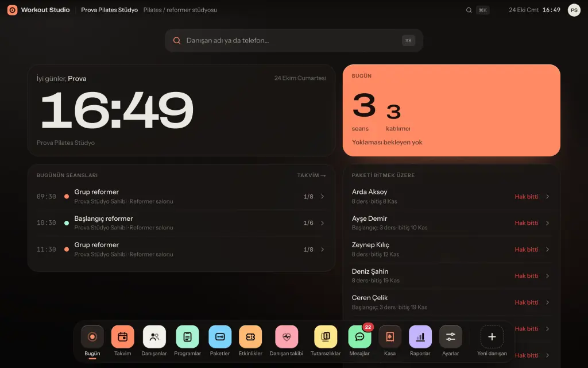The width and height of the screenshot is (588, 368).
Task: Click the Yoklaması bekleyen yok text
Action: point(387,143)
